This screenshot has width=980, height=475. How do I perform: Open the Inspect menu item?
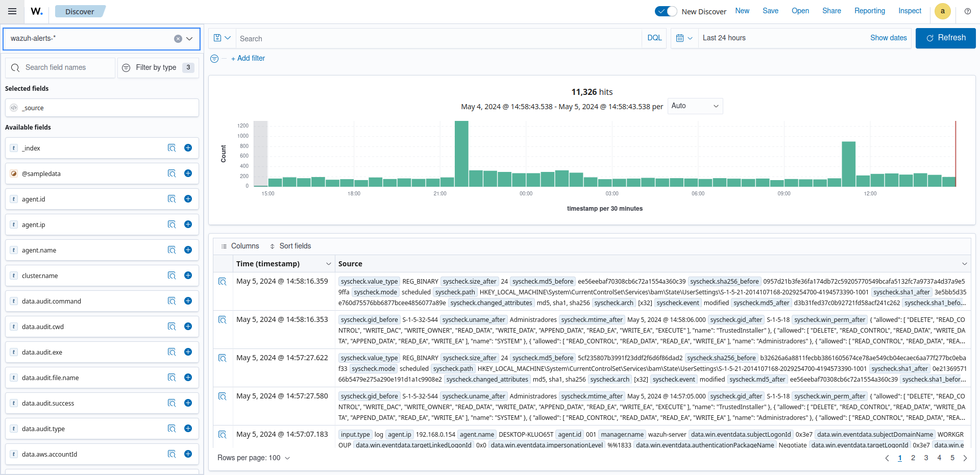tap(910, 11)
